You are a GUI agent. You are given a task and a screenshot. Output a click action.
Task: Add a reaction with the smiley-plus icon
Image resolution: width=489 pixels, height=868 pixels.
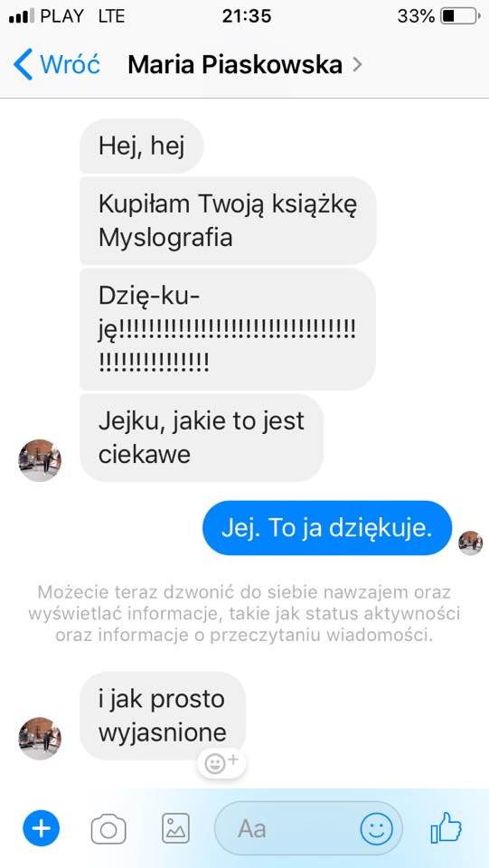pyautogui.click(x=221, y=764)
